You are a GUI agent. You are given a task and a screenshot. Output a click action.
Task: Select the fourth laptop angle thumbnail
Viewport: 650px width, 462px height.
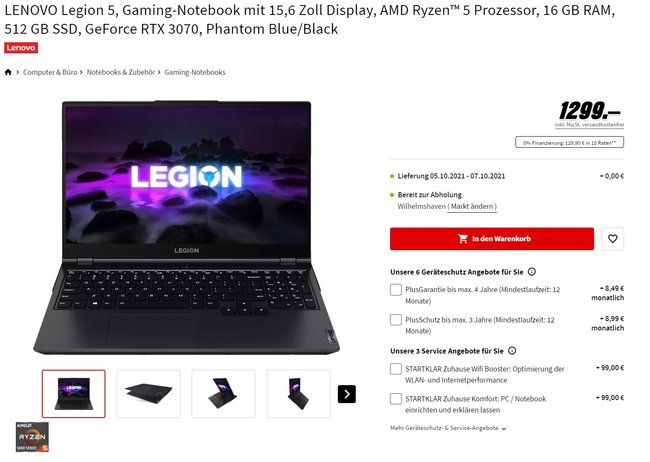tap(298, 394)
